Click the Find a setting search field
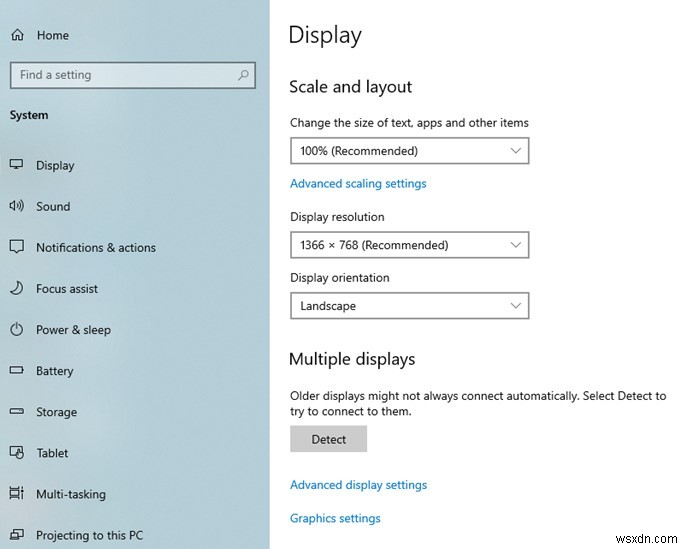This screenshot has height=549, width=689. (x=120, y=75)
